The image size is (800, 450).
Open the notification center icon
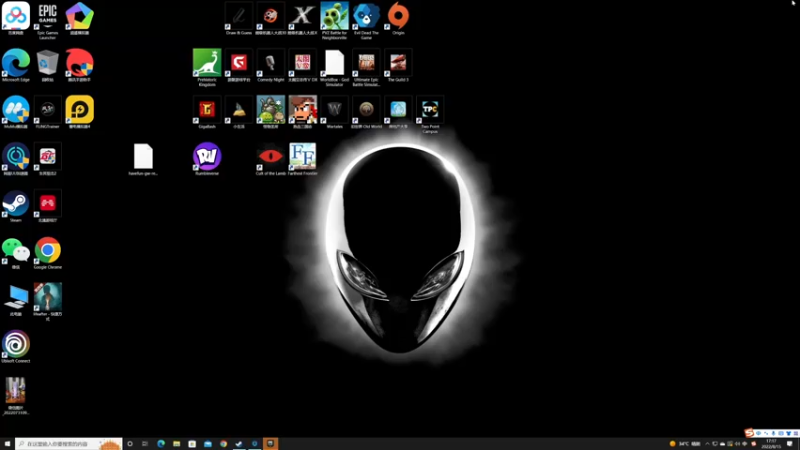[790, 444]
